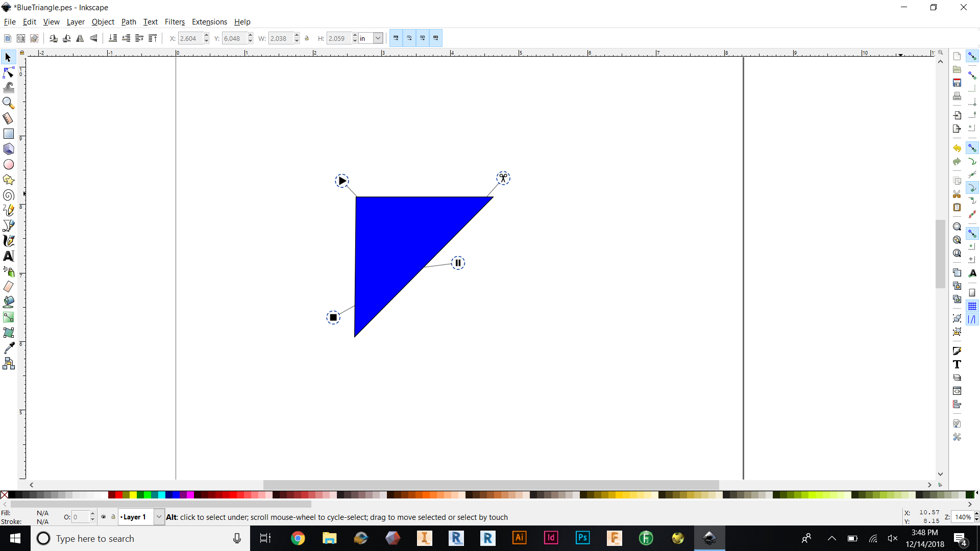
Task: Click the stop command marker on triangle
Action: [x=333, y=318]
